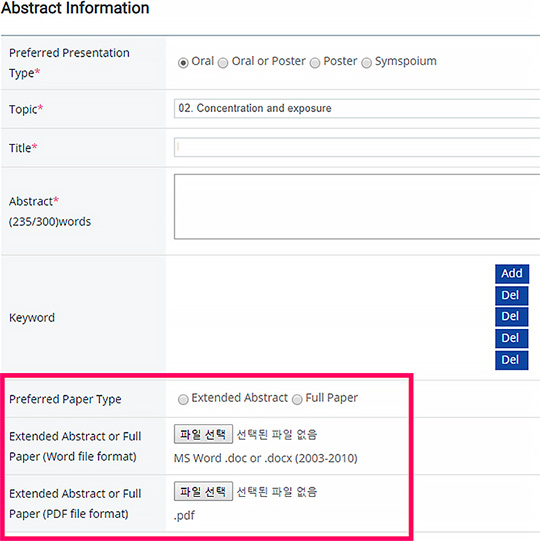Click the Add keyword button

point(512,274)
